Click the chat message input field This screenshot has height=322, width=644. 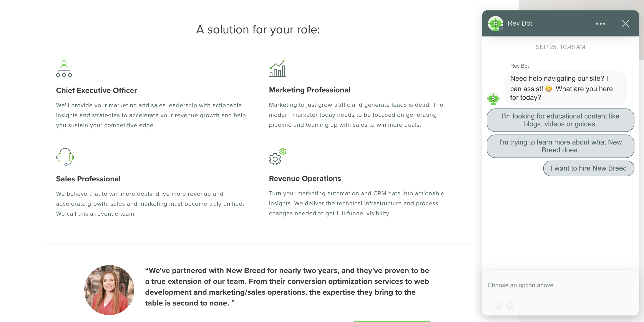click(x=560, y=285)
